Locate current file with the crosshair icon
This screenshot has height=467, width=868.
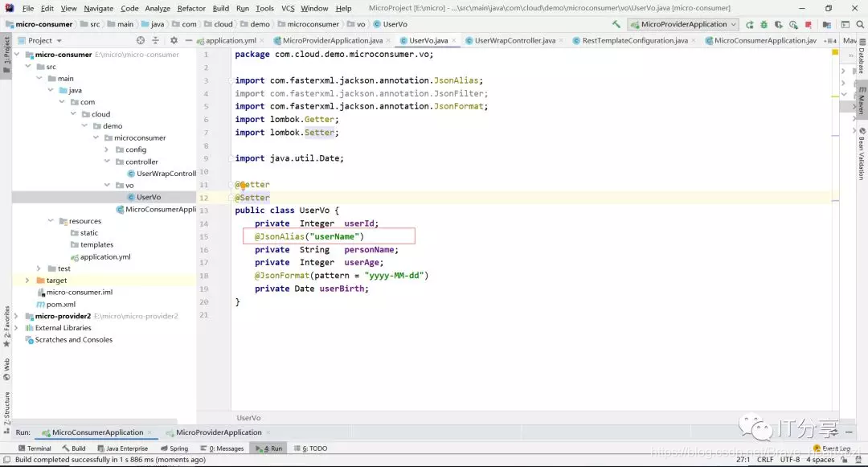point(141,40)
